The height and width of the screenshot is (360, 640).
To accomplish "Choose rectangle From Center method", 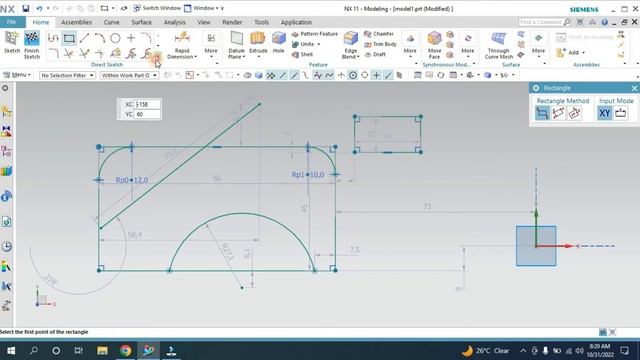I will click(x=574, y=113).
